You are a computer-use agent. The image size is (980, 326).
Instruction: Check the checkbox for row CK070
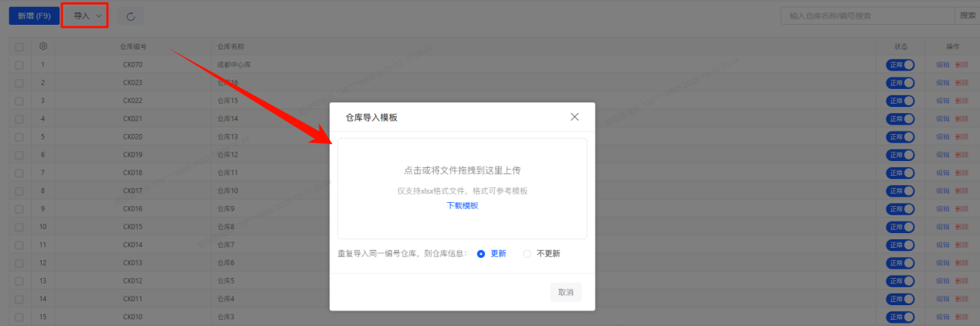point(19,65)
